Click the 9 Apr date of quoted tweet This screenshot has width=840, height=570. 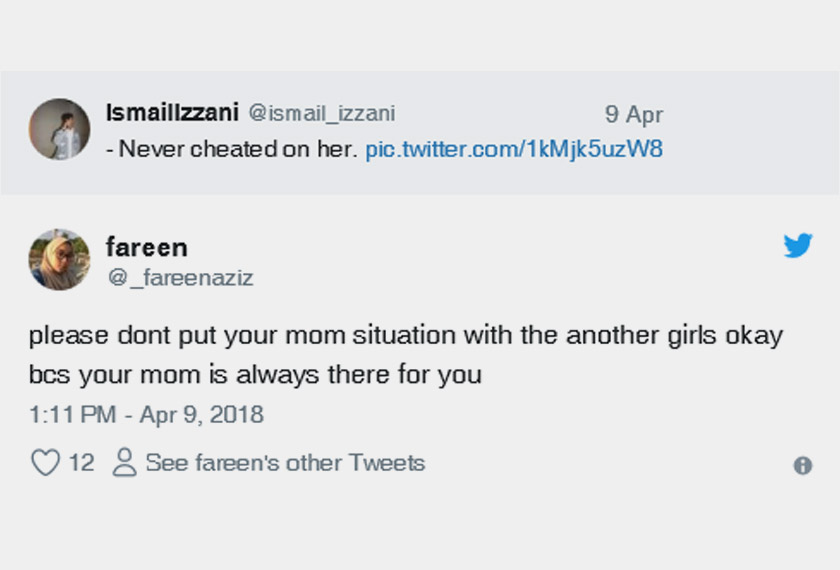[633, 115]
